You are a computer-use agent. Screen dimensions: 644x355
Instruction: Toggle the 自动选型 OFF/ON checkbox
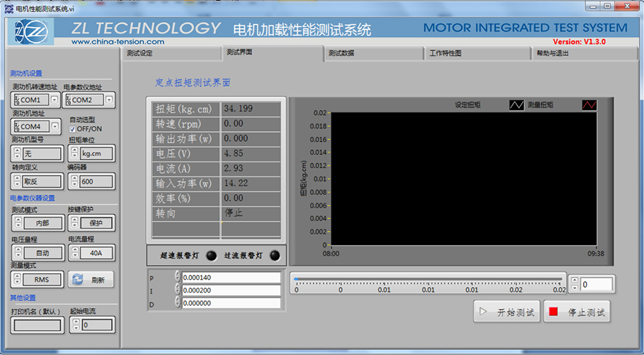point(73,129)
